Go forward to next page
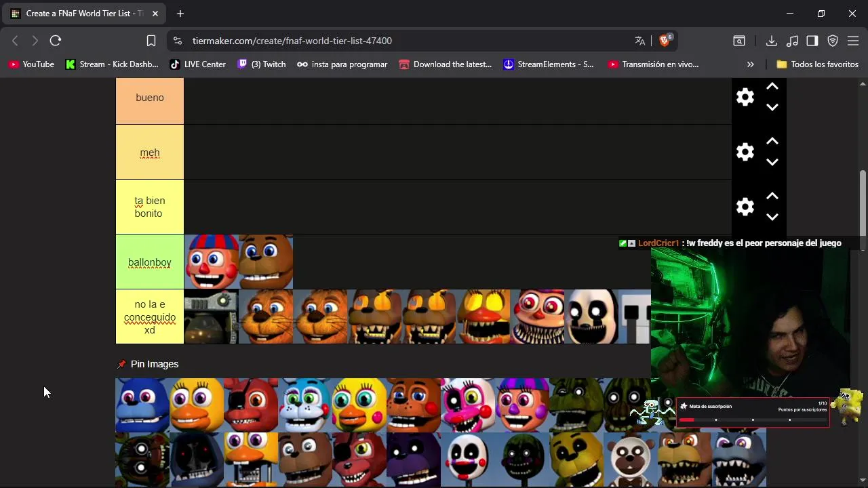The width and height of the screenshot is (868, 488). point(35,41)
